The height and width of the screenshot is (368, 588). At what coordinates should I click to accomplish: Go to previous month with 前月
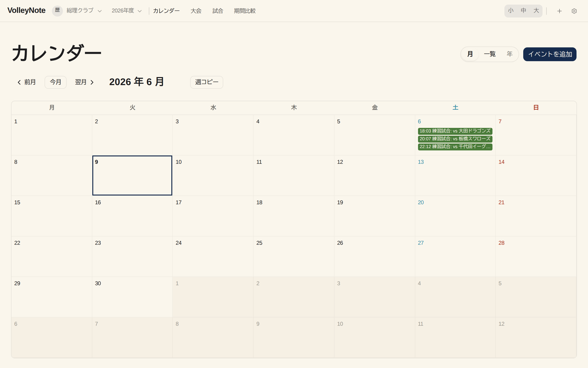pos(27,82)
